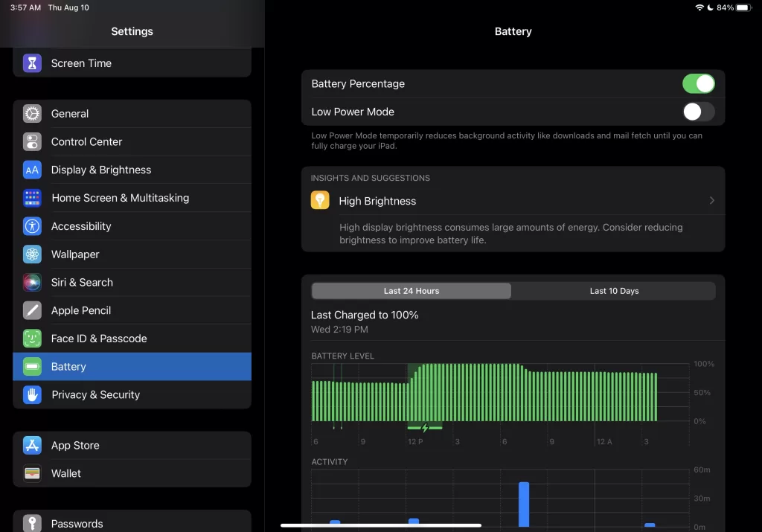The height and width of the screenshot is (532, 762).
Task: Open Display & Brightness settings
Action: coord(132,170)
